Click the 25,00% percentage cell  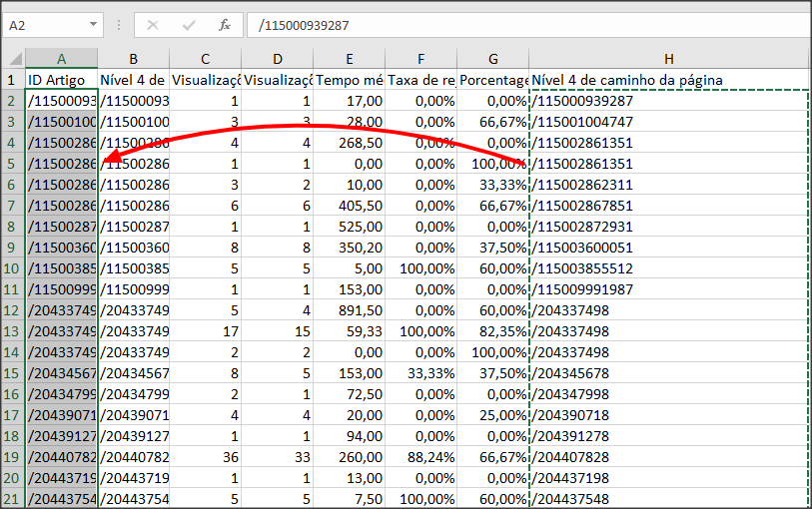(493, 415)
